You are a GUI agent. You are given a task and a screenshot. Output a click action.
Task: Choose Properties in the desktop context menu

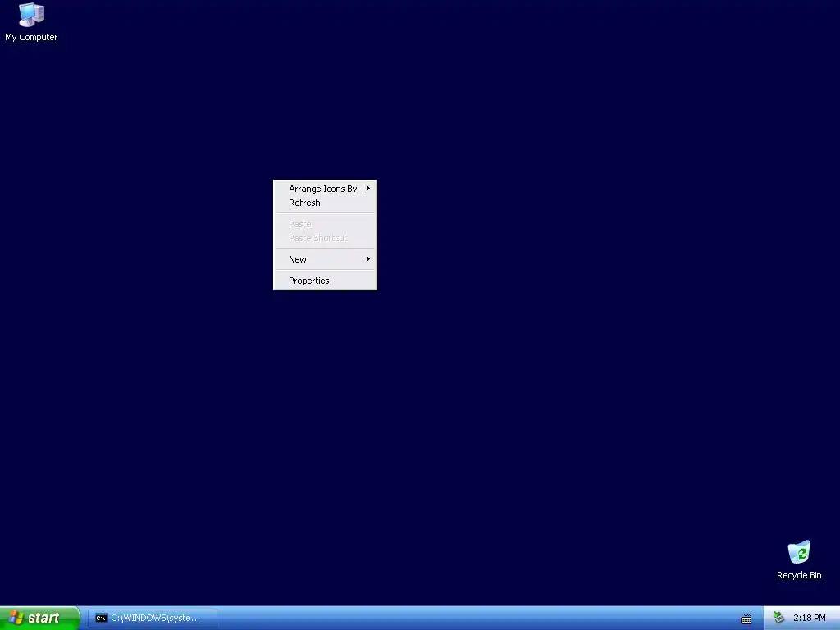pyautogui.click(x=325, y=281)
